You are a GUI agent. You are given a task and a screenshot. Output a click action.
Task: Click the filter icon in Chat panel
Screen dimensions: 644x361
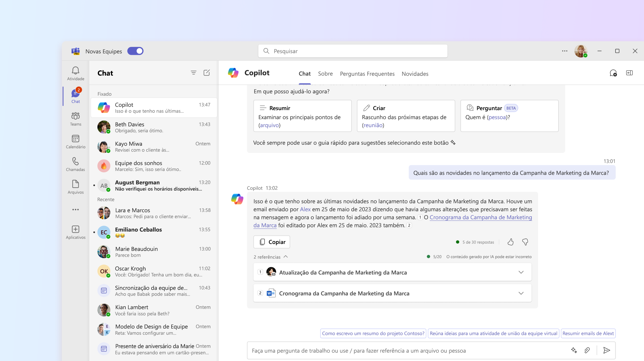tap(194, 72)
